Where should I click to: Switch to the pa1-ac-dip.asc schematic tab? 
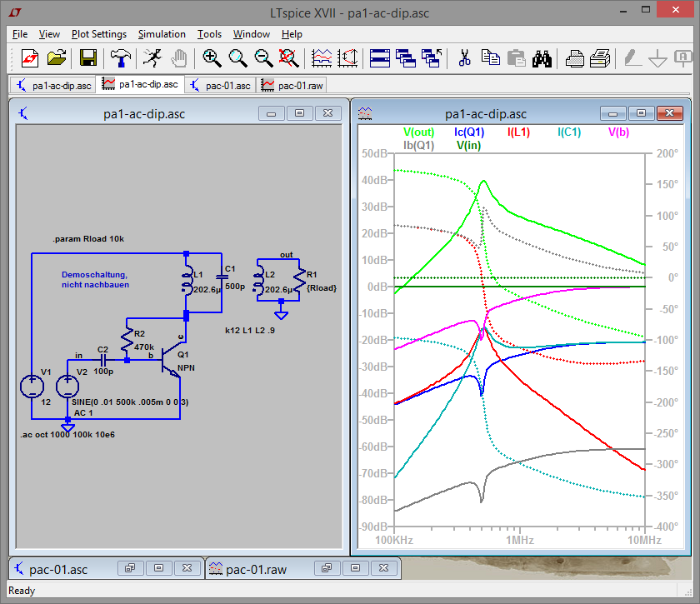(x=53, y=85)
